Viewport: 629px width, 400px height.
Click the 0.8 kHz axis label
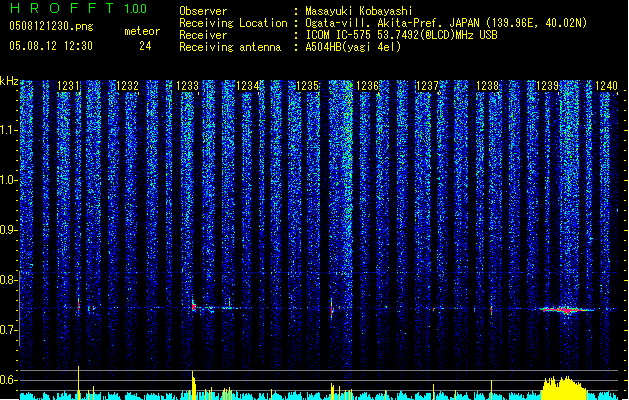click(9, 280)
